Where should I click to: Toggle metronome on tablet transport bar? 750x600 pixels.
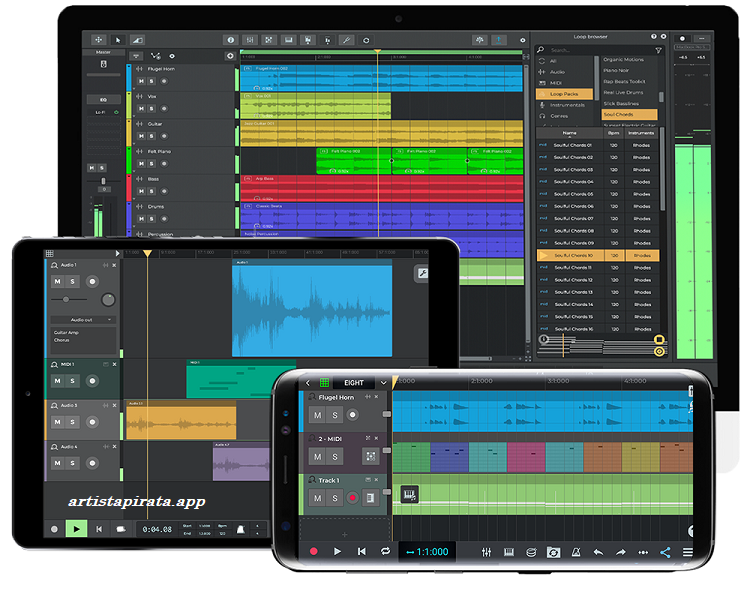tap(241, 529)
